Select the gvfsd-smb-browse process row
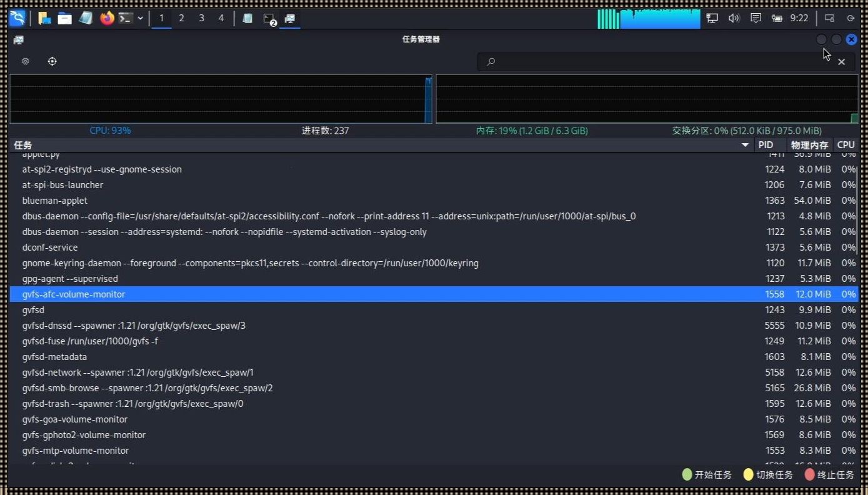This screenshot has height=495, width=868. (434, 388)
